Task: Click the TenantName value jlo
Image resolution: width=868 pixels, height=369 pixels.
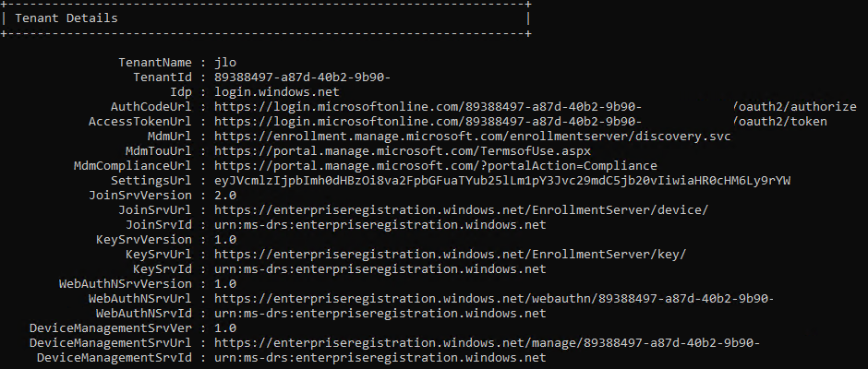Action: pos(225,63)
